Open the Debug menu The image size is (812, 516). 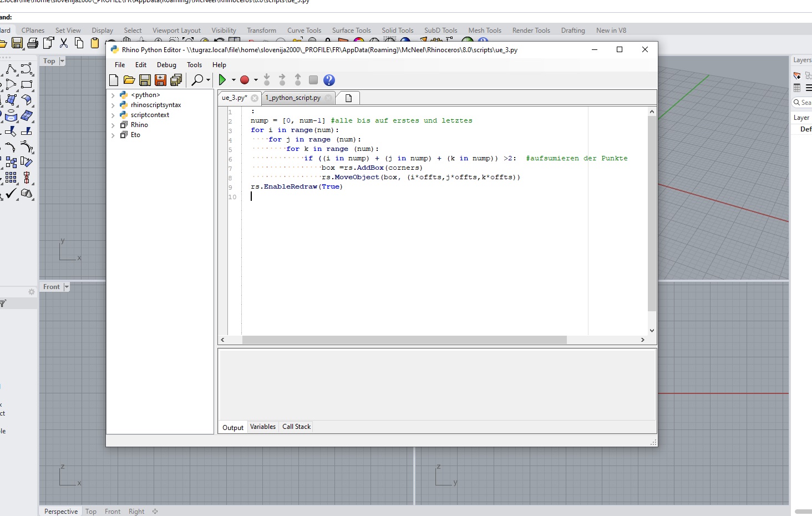click(166, 64)
